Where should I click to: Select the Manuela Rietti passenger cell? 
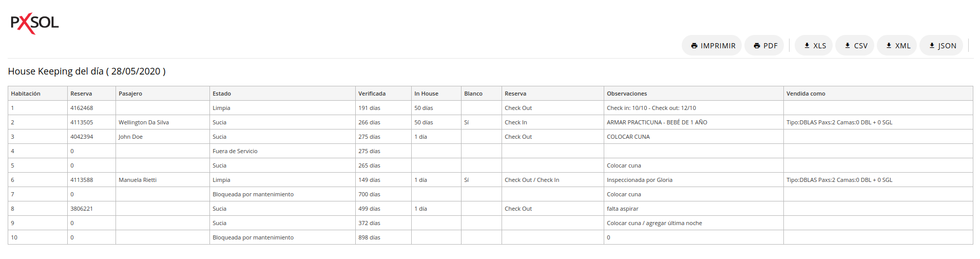point(138,180)
